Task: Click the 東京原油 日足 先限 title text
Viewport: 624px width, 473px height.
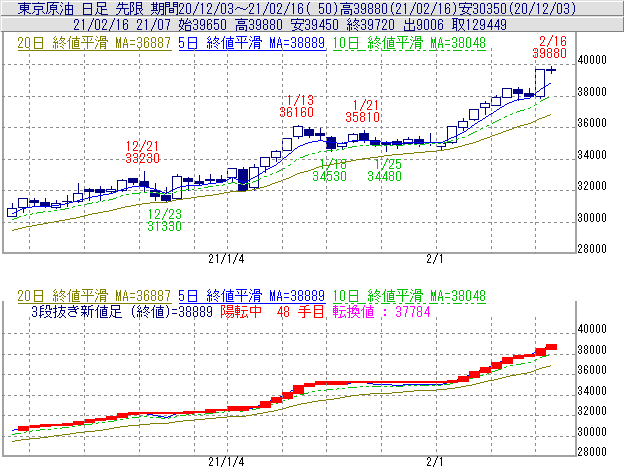Action: click(x=83, y=8)
